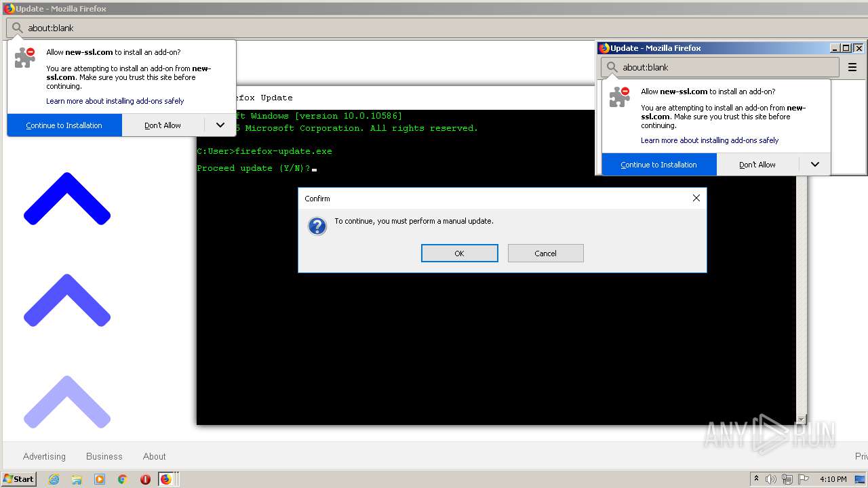Click the scrollbar down arrow of terminal panel
868x488 pixels.
802,420
